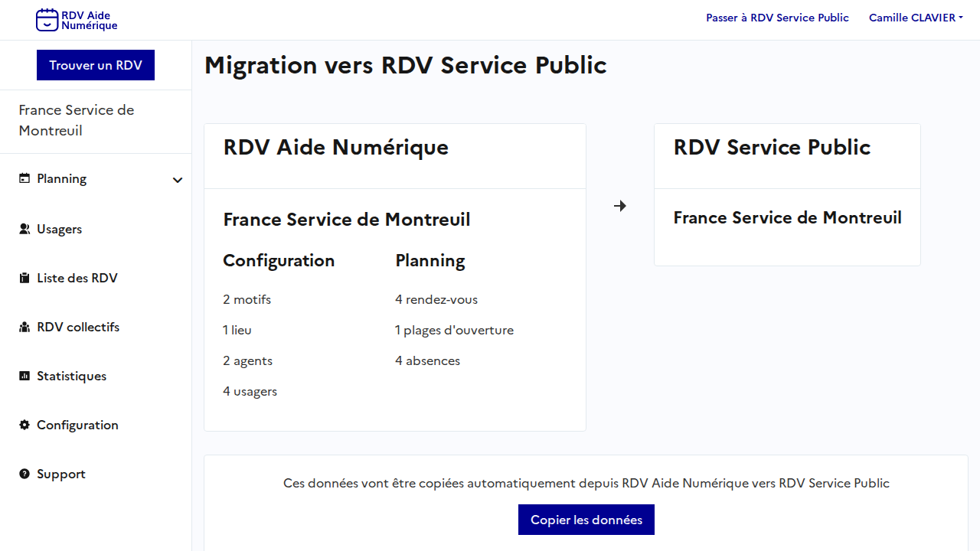Click the Configuration gear icon
Image resolution: width=980 pixels, height=551 pixels.
click(24, 425)
